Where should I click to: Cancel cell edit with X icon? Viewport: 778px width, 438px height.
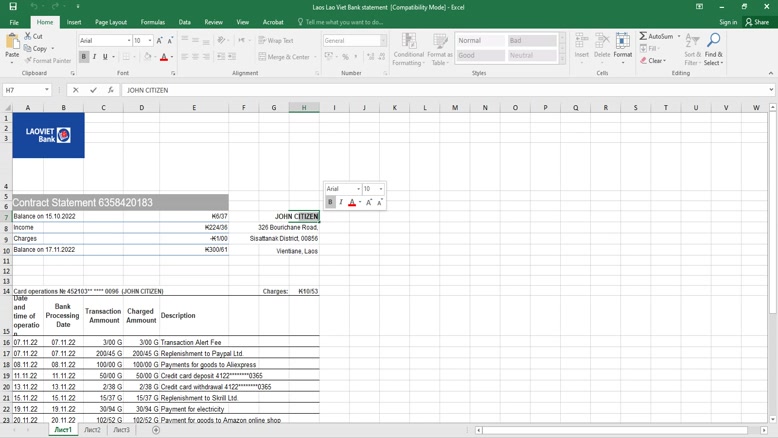point(76,90)
